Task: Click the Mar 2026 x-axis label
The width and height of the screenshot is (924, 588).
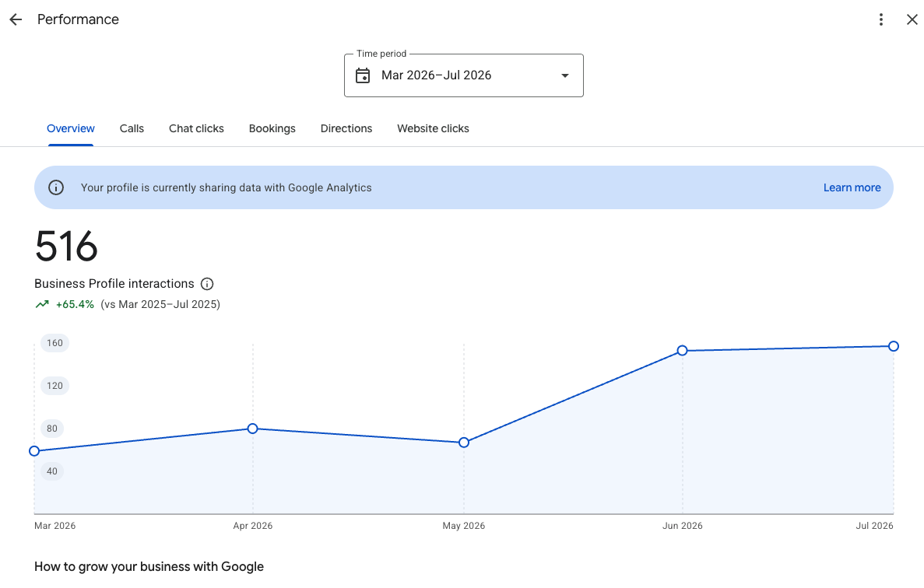Action: pos(54,526)
